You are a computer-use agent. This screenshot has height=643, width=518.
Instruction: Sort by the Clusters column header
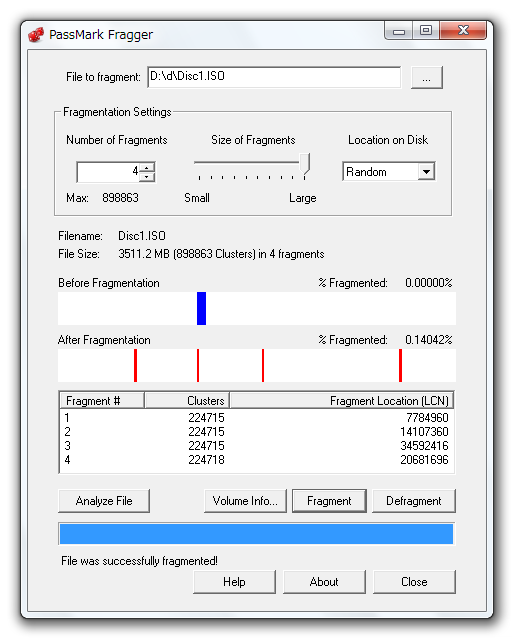tap(187, 400)
